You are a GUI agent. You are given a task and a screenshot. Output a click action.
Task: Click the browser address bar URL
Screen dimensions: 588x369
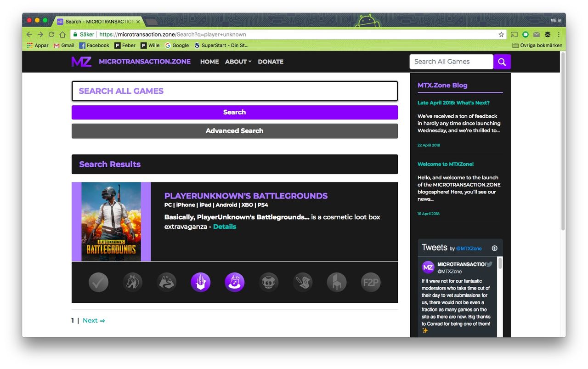click(x=173, y=34)
